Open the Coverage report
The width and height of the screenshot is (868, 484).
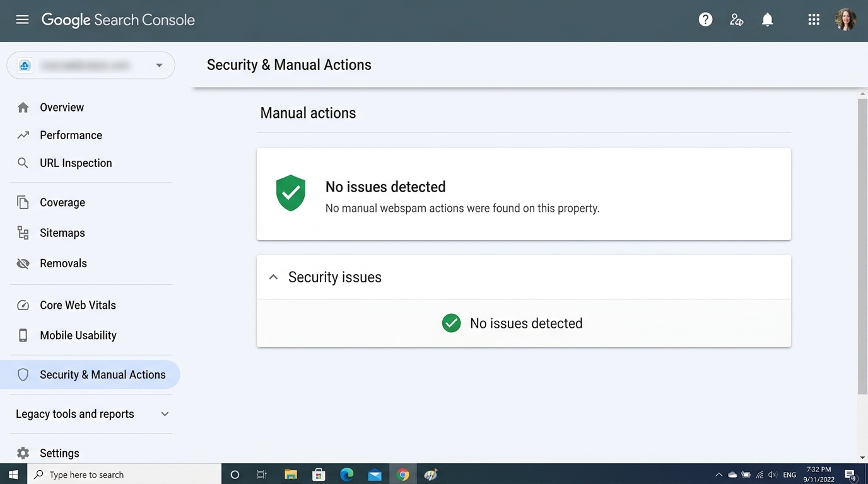coord(62,202)
